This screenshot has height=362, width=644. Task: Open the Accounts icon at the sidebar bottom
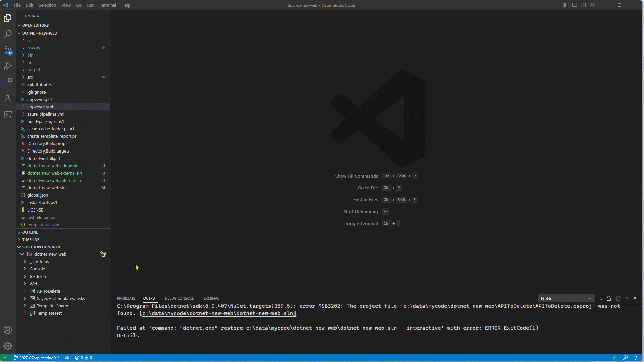coord(8,330)
